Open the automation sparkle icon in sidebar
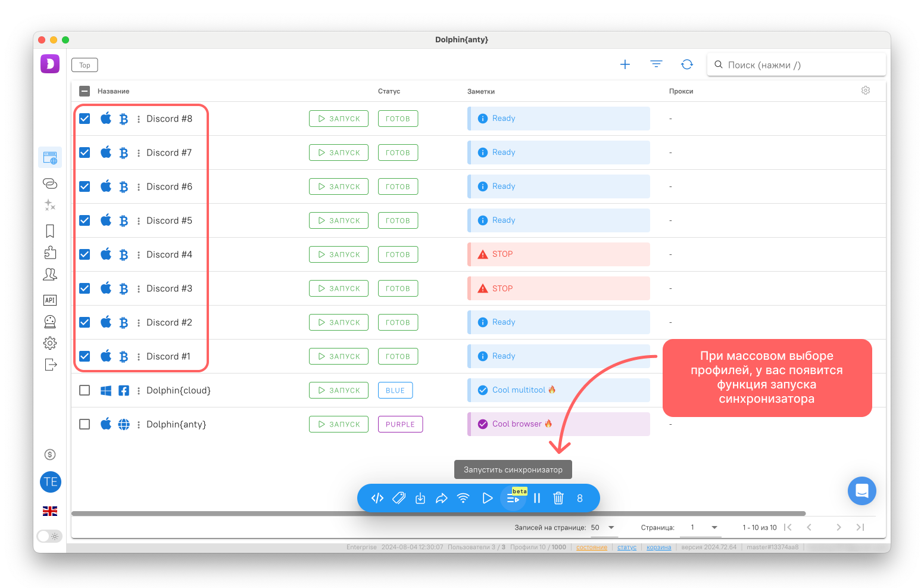Image resolution: width=924 pixels, height=588 pixels. coord(50,205)
